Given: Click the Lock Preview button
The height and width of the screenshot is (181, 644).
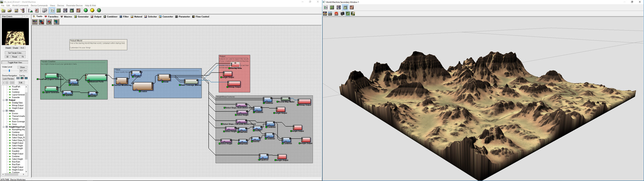Looking at the screenshot, I should [x=8, y=79].
